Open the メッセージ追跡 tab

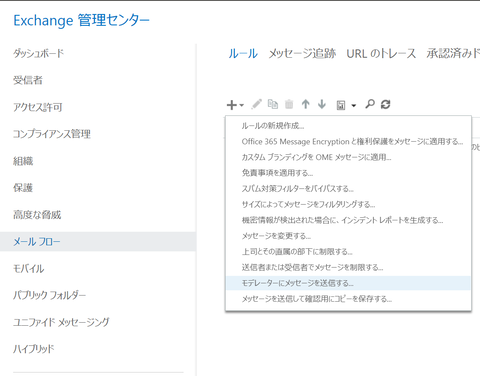[x=302, y=54]
